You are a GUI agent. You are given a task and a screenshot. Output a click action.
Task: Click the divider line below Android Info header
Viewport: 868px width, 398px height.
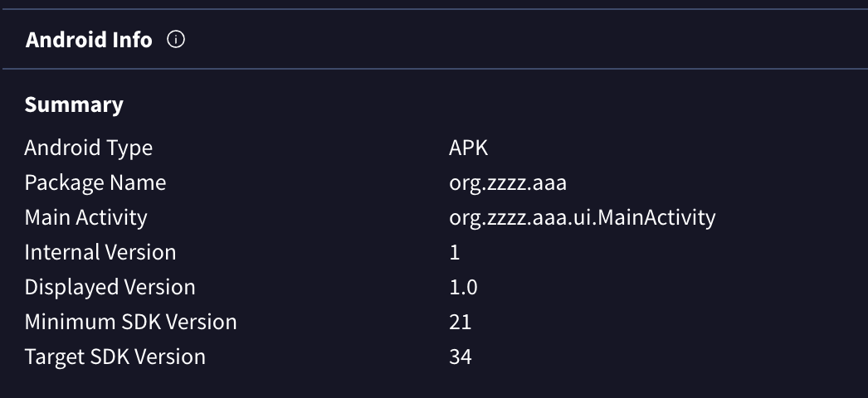(434, 69)
